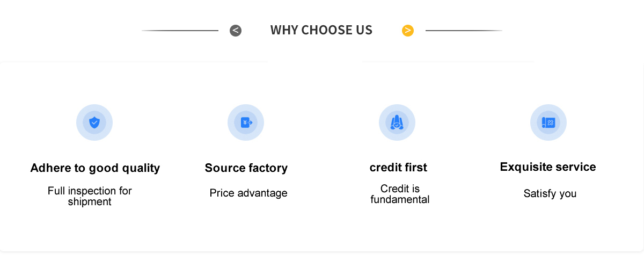
Task: Click the Credit is fundamental description
Action: pyautogui.click(x=400, y=194)
